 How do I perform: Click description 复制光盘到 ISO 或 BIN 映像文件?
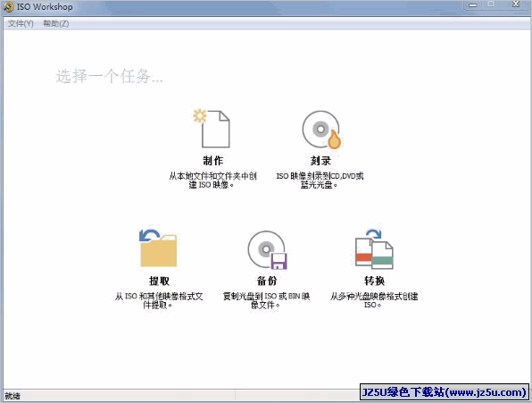pyautogui.click(x=266, y=300)
